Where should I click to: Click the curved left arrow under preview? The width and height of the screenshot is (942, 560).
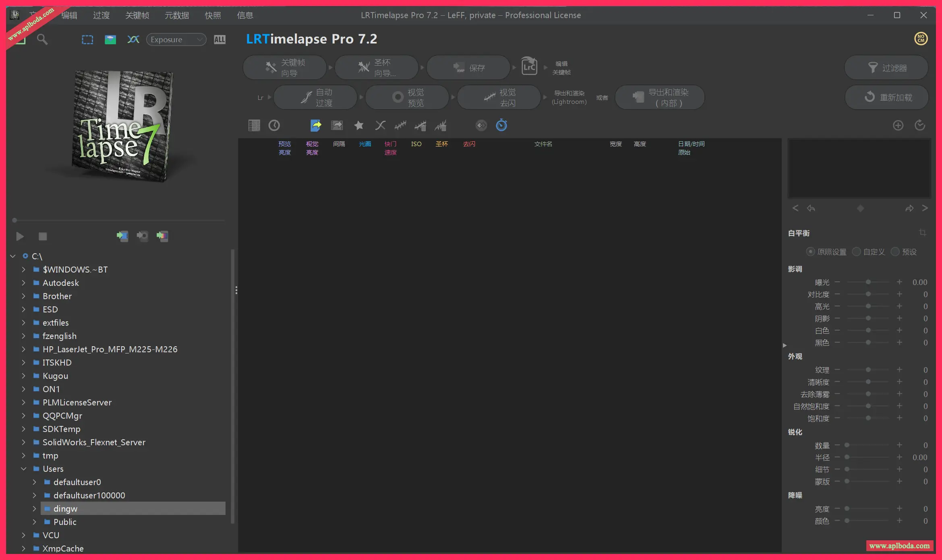pyautogui.click(x=811, y=208)
